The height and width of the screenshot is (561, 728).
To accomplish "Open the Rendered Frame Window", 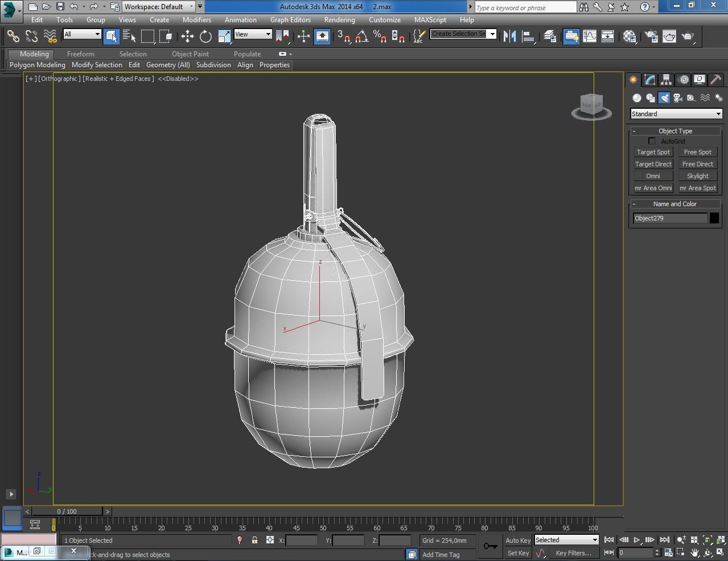I will 669,36.
